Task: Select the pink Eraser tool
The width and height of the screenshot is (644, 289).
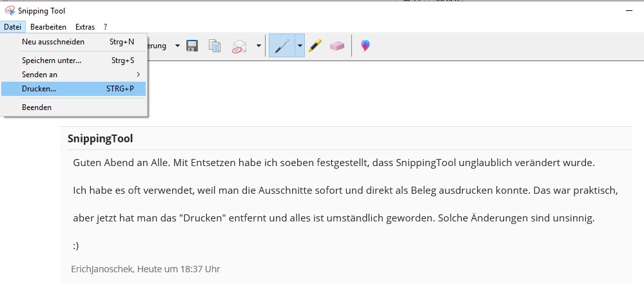Action: [337, 46]
